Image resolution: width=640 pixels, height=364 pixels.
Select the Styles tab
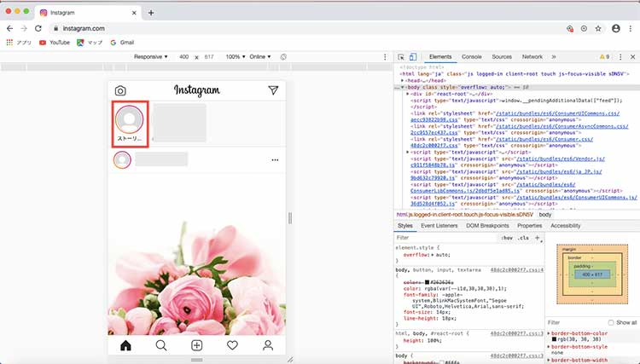[404, 226]
